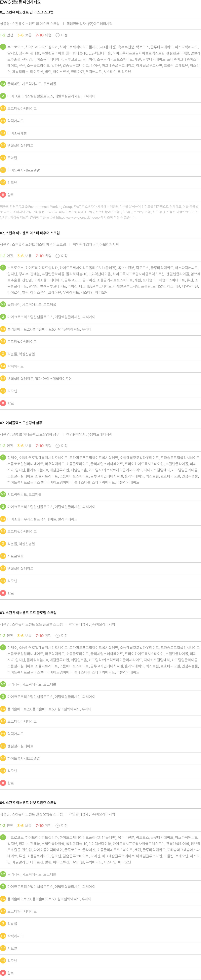Click the 미정 icon in the 딥 머스크 legend
Viewport: 201px width, 980px height.
58,35
